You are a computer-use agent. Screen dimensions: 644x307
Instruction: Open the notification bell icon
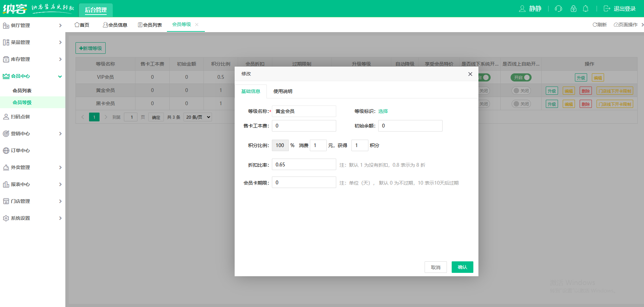(585, 9)
